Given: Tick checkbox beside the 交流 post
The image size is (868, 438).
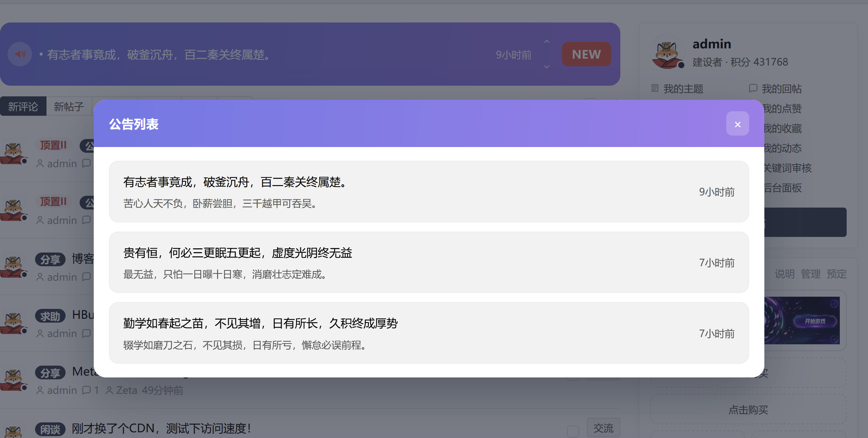Looking at the screenshot, I should [573, 432].
